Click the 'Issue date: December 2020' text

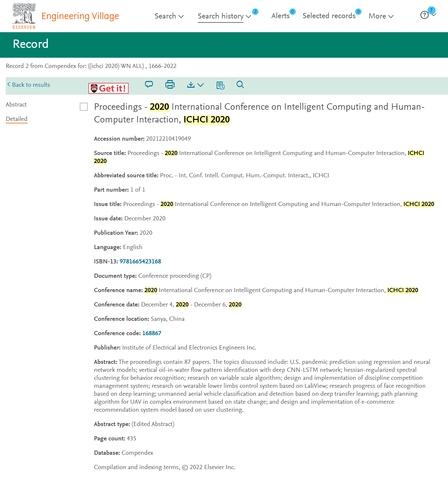click(x=130, y=218)
